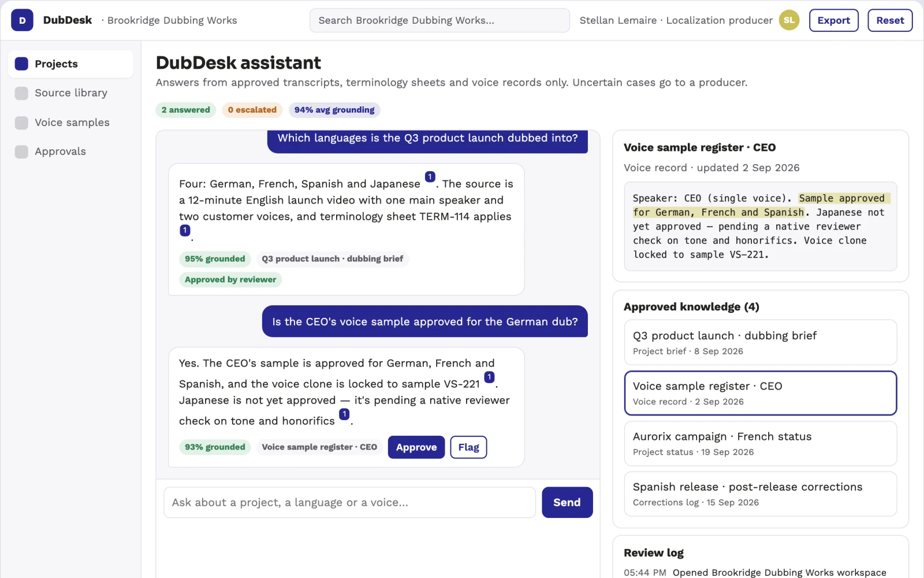
Task: Click the '93% grounded' badge
Action: point(215,447)
